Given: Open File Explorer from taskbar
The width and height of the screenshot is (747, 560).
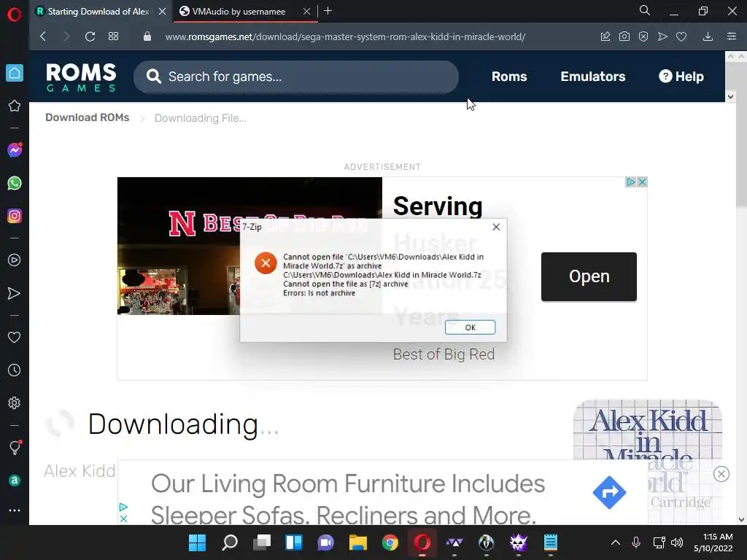Looking at the screenshot, I should click(357, 542).
